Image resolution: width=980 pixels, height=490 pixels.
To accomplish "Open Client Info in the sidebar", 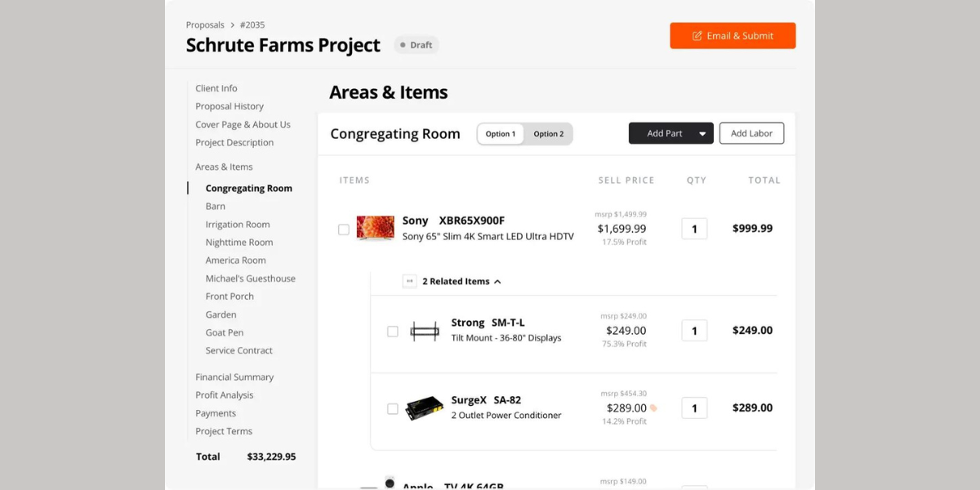I will click(216, 88).
